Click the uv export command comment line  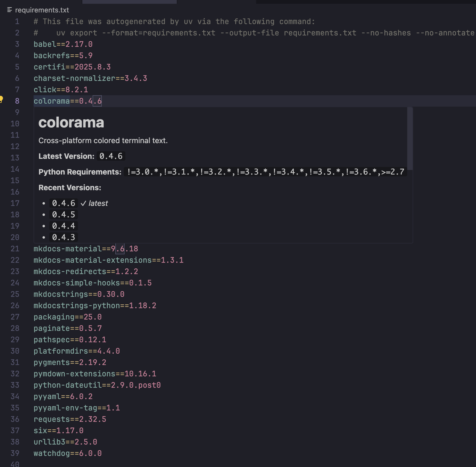click(254, 33)
